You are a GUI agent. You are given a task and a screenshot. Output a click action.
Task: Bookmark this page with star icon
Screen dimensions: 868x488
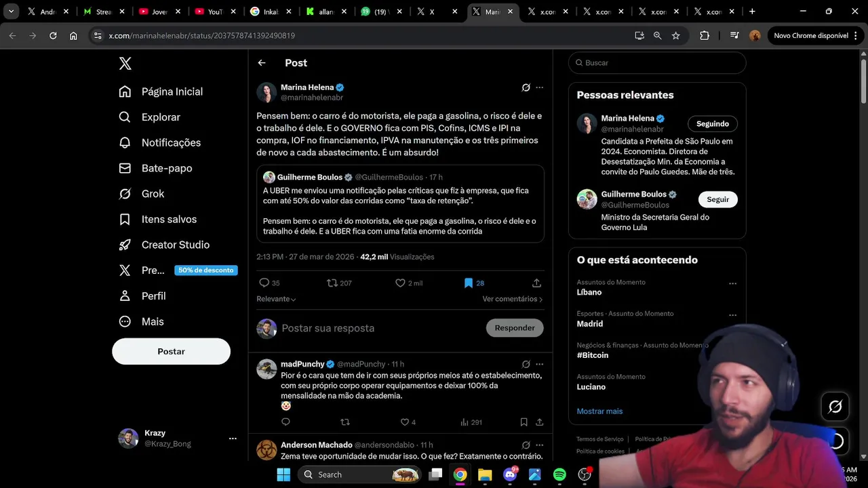(x=675, y=35)
